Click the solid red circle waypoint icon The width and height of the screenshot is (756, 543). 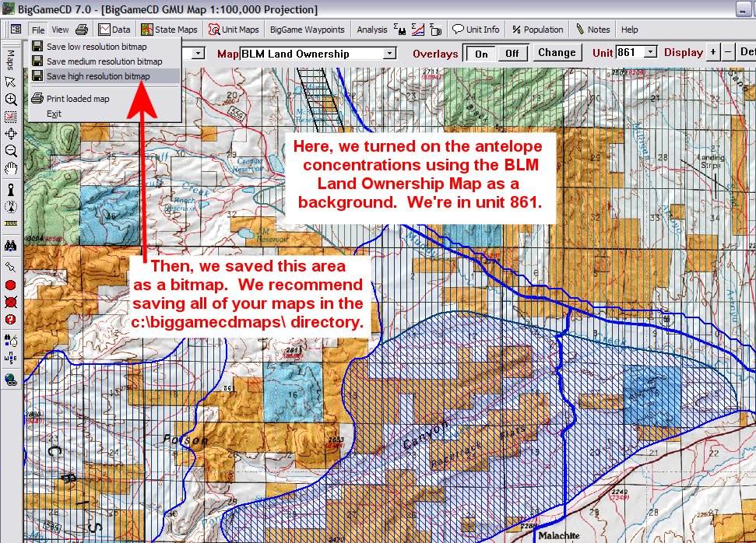11,286
